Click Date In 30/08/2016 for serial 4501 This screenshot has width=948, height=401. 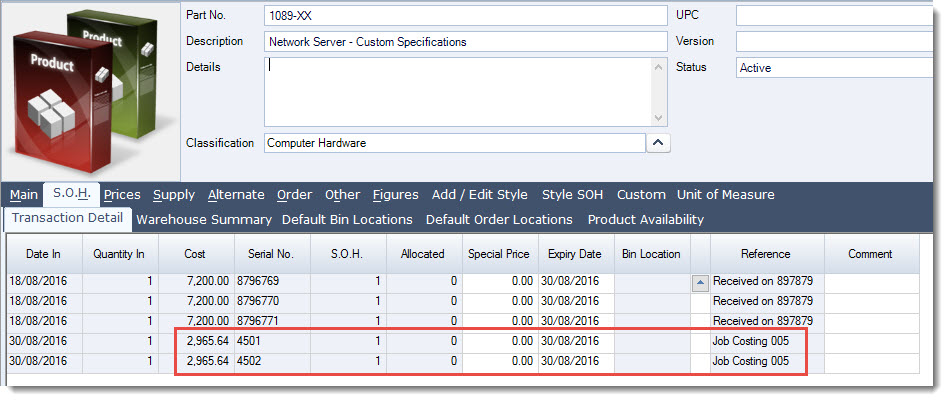point(44,341)
